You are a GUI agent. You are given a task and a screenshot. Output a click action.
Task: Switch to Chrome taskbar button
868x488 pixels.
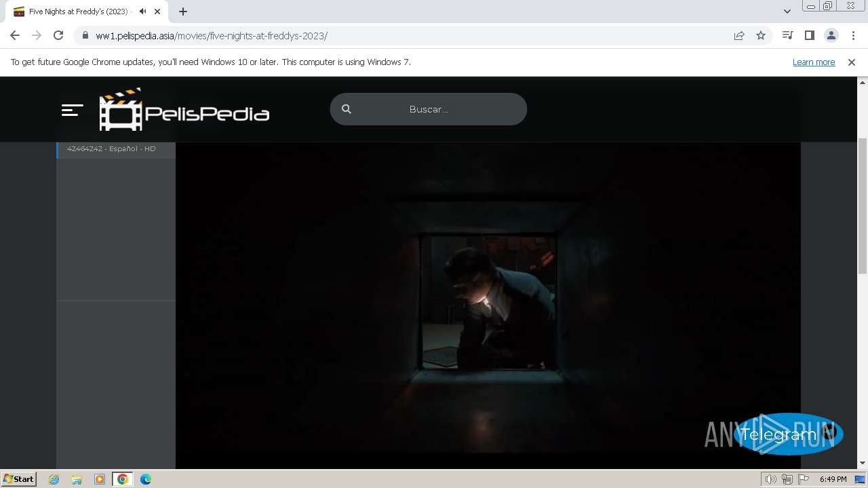tap(123, 479)
